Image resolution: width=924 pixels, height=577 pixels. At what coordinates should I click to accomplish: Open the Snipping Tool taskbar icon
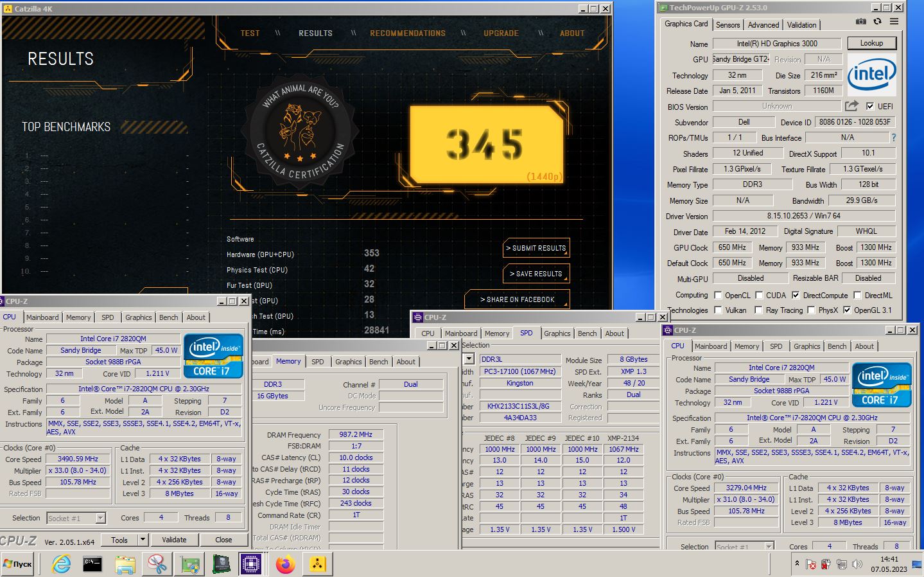(x=157, y=564)
